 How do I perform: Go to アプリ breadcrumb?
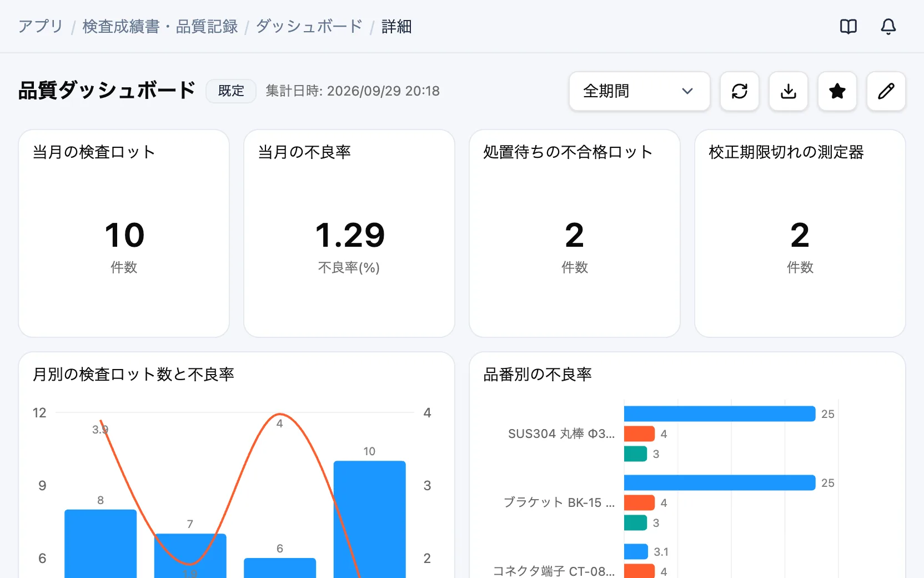pyautogui.click(x=41, y=27)
